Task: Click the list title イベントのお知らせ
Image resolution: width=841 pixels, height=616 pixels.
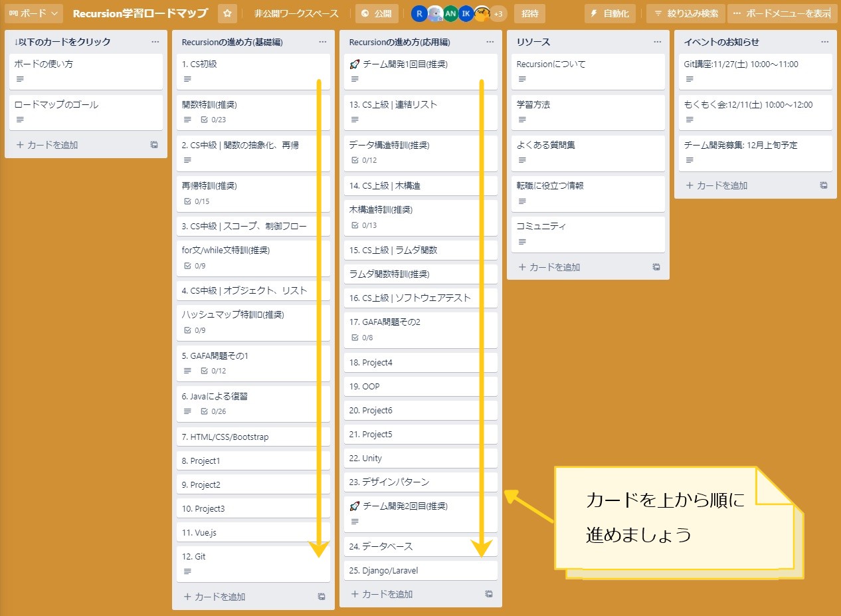Action: click(x=721, y=42)
